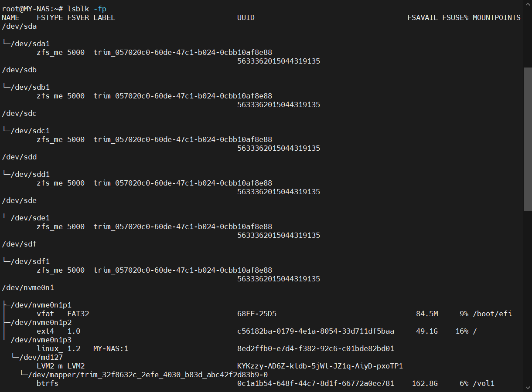
Task: Select the /dev/nvme0n1p2 partition entry
Action: tap(41, 322)
